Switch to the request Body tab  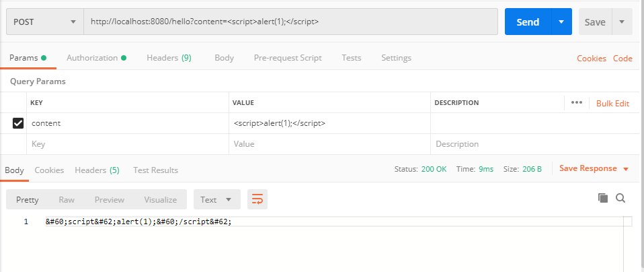(x=225, y=58)
